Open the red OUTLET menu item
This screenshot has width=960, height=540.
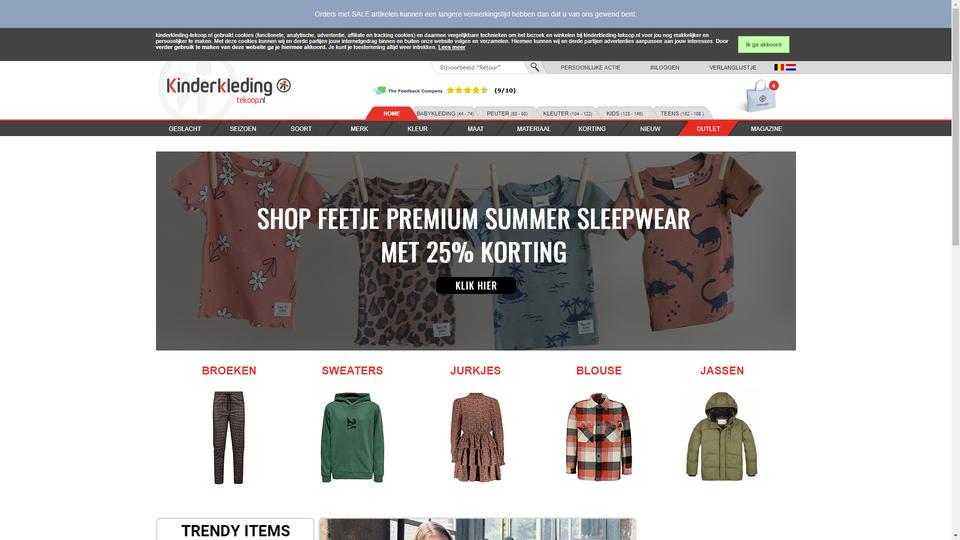tap(708, 129)
